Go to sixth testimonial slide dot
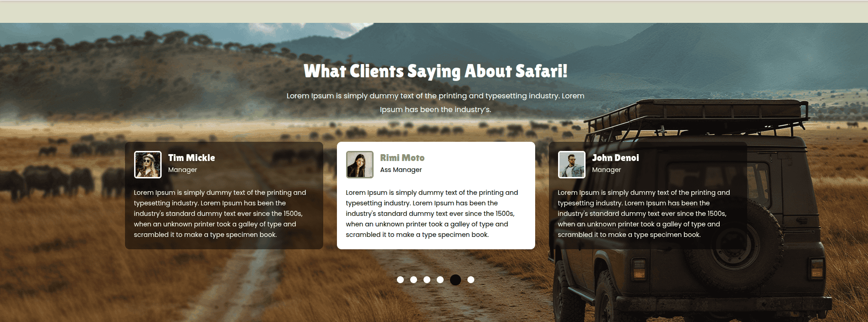The image size is (868, 322). coord(471,279)
